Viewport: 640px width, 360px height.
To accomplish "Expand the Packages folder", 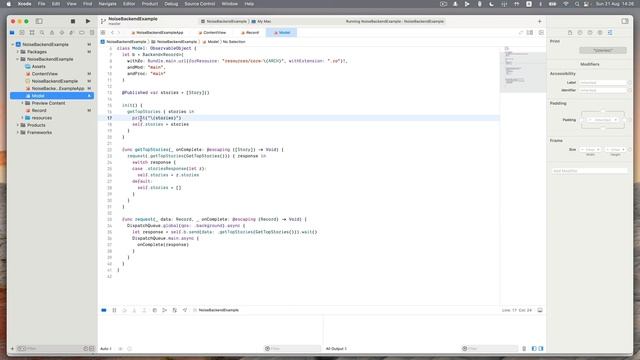I will click(18, 52).
